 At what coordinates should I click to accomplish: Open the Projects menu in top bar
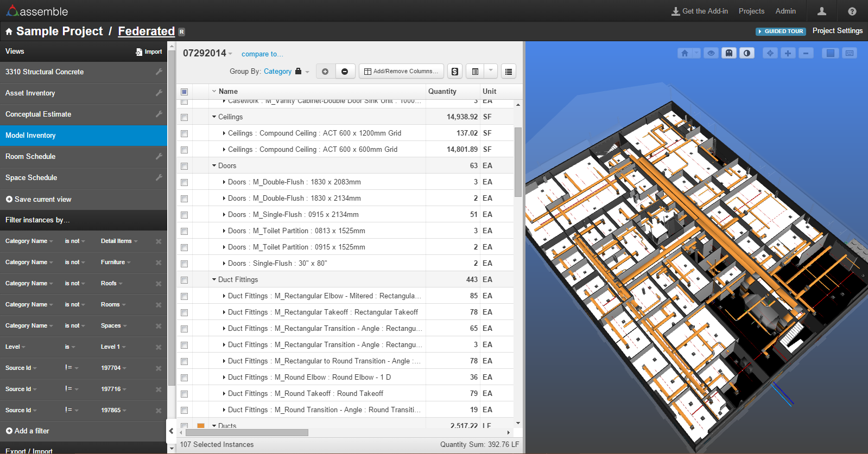[x=751, y=11]
